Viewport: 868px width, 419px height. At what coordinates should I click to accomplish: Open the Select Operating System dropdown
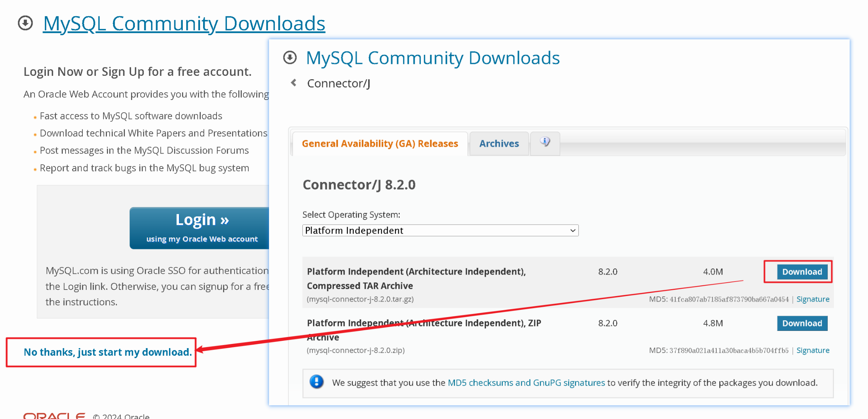[440, 231]
